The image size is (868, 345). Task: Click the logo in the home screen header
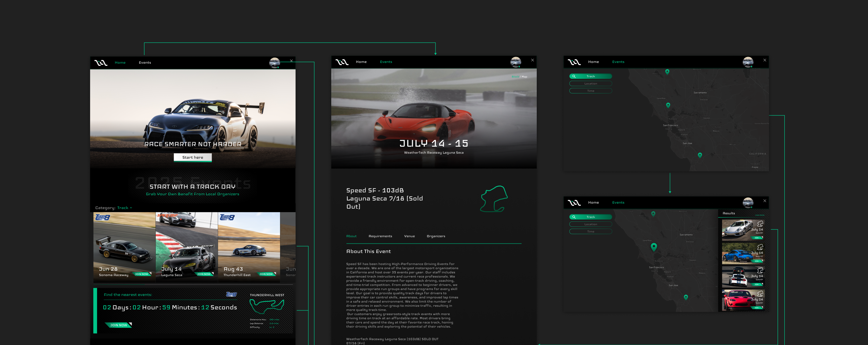(101, 63)
